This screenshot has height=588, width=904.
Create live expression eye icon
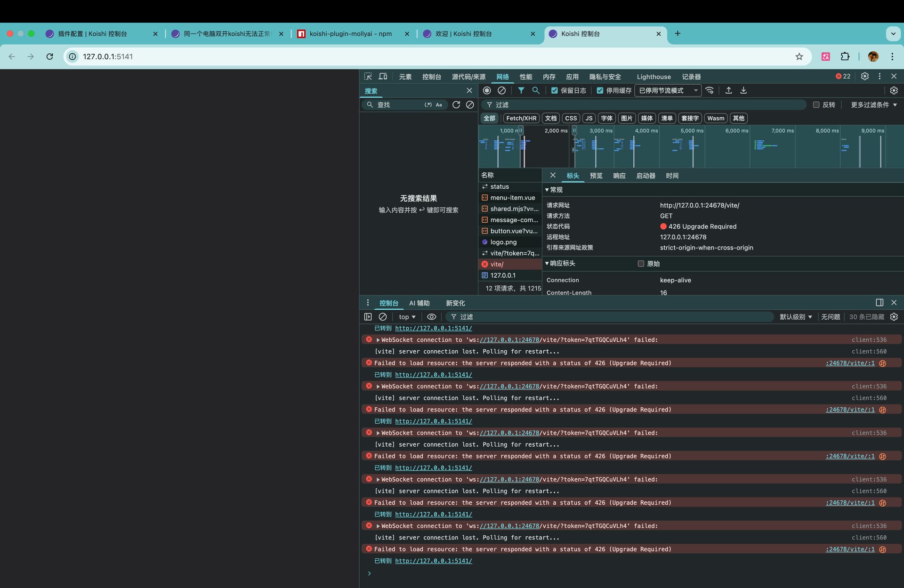coord(431,317)
